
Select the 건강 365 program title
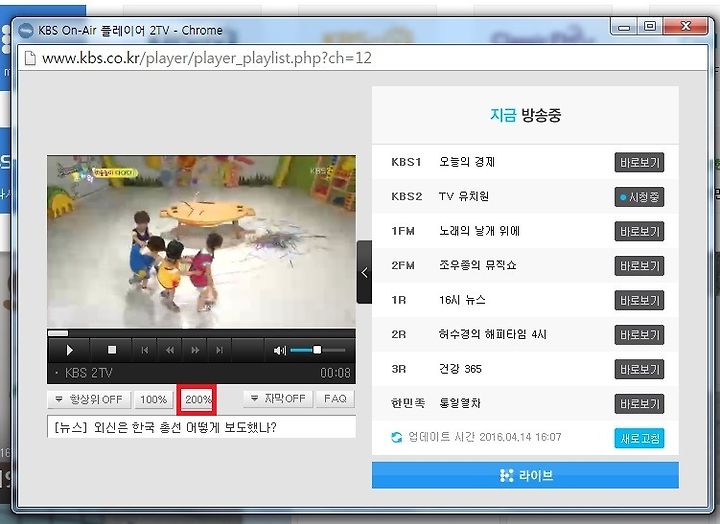coord(460,369)
